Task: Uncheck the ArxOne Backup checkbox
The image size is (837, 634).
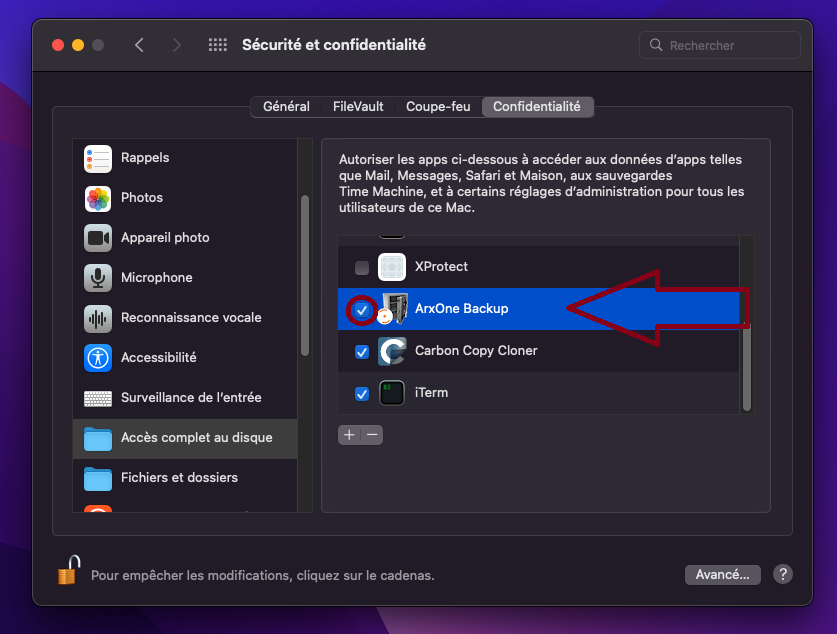Action: 361,310
